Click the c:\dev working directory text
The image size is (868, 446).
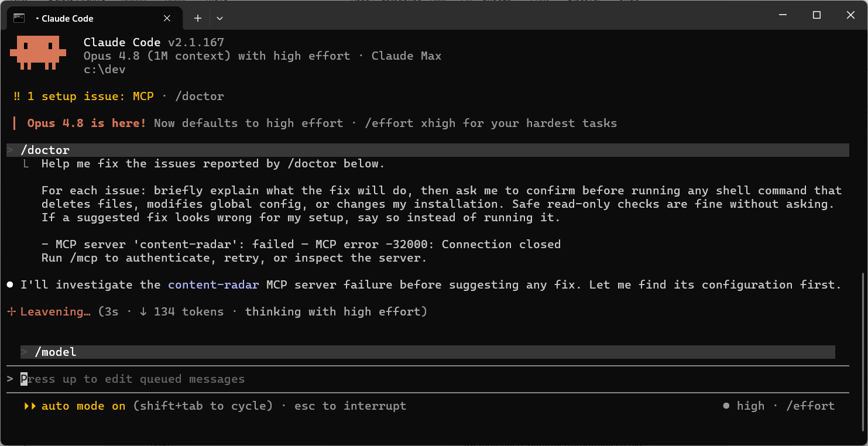(x=105, y=70)
